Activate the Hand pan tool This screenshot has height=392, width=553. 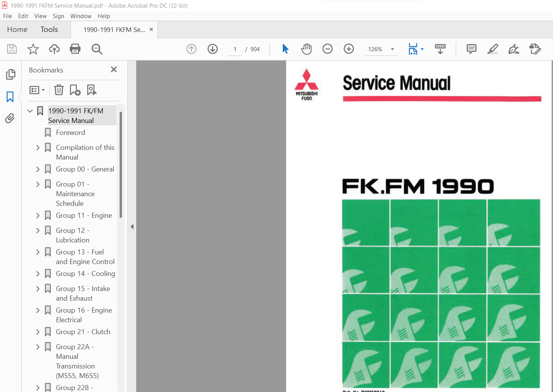[x=306, y=49]
